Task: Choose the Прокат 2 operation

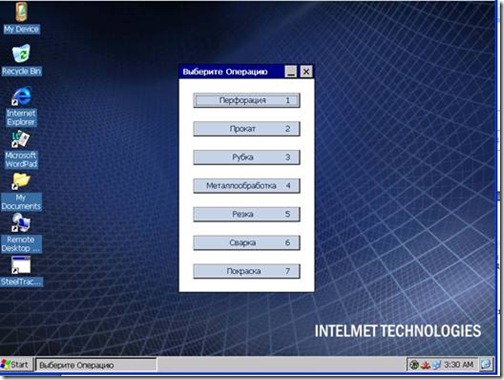Action: tap(246, 129)
